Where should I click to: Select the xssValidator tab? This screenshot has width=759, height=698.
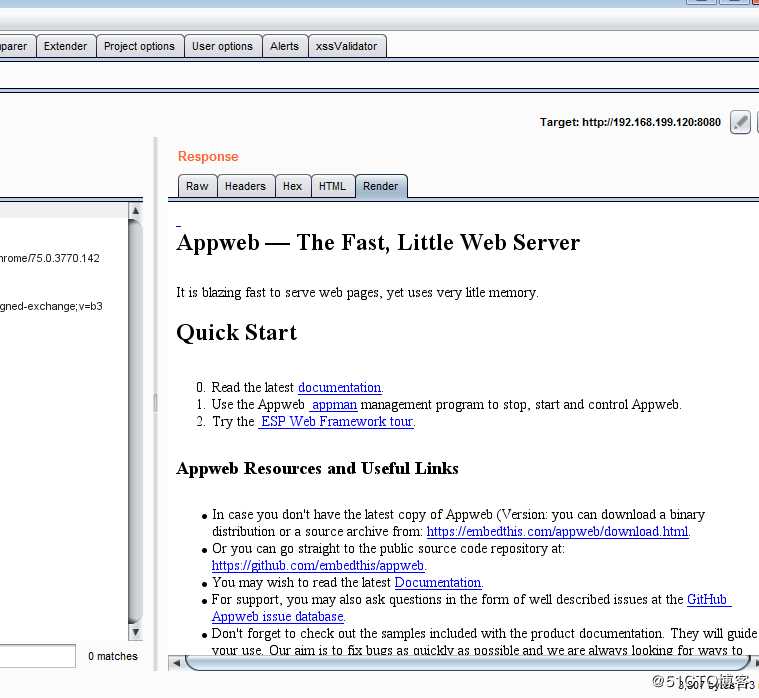[347, 46]
